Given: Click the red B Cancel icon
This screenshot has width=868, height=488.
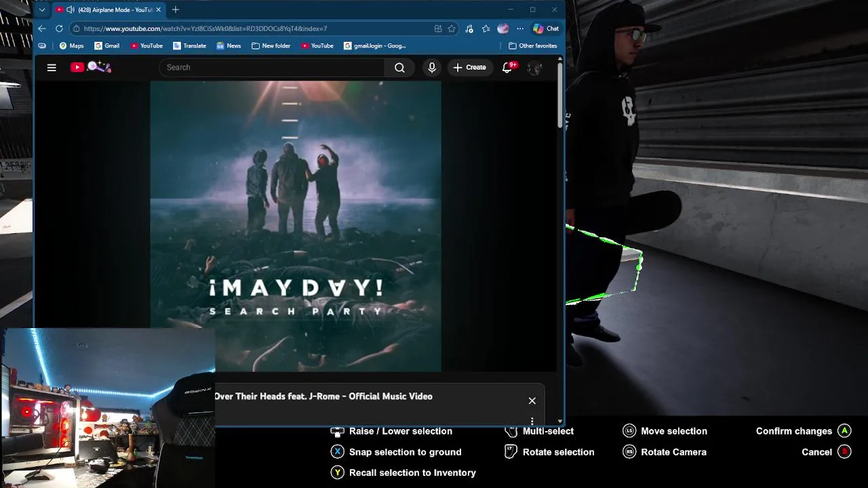Looking at the screenshot, I should 844,451.
